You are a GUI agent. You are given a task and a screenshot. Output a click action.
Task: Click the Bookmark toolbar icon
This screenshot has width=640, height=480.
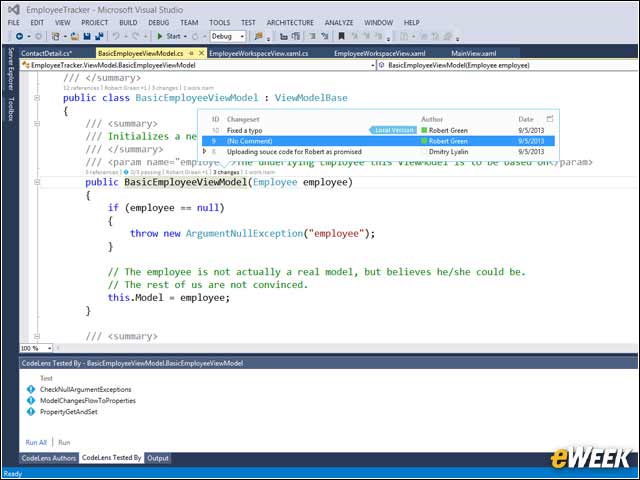coord(341,36)
